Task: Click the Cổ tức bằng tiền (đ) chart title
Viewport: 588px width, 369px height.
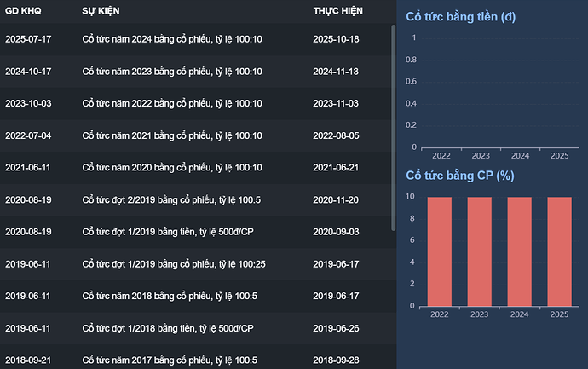Action: point(460,17)
